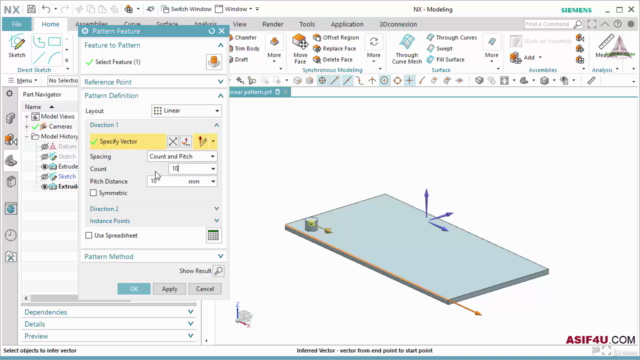
Task: Switch to the 3Dconnexion tab
Action: click(398, 24)
